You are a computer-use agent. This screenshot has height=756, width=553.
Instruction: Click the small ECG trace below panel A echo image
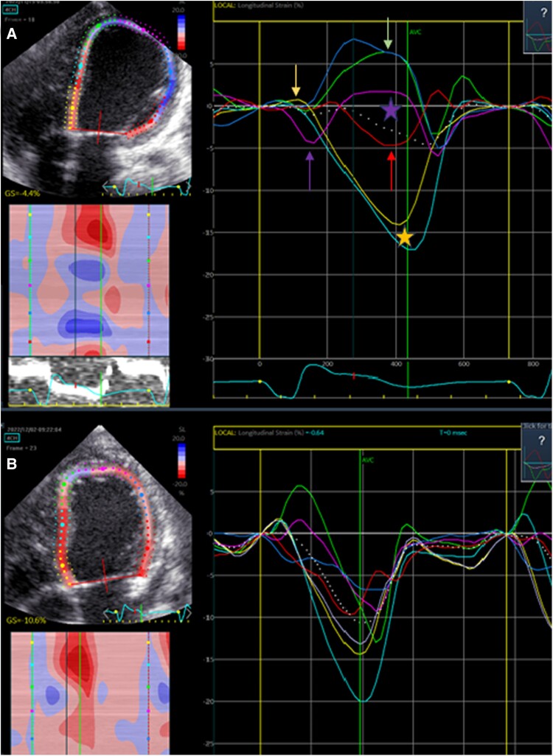(147, 186)
